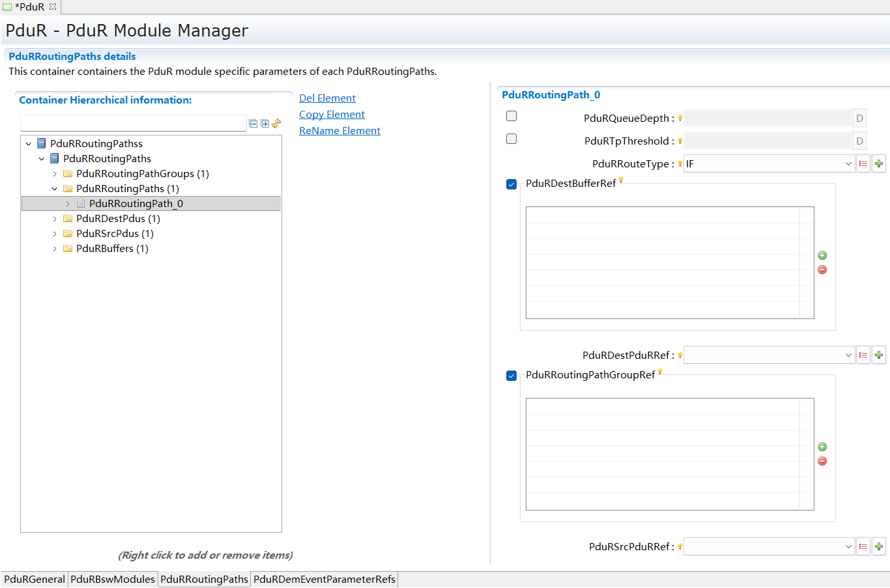Disable the PduRRoutingPathGroupRef checkbox
The height and width of the screenshot is (588, 890).
[511, 376]
